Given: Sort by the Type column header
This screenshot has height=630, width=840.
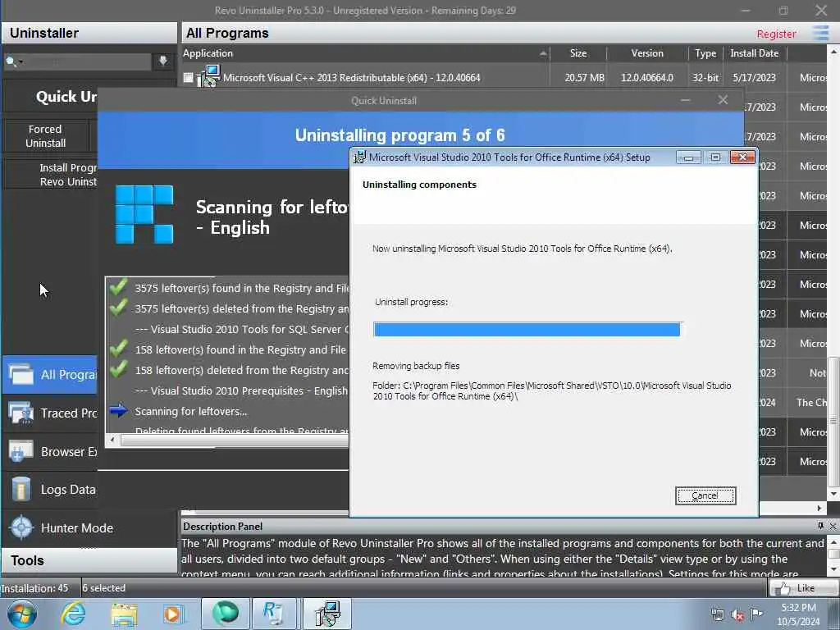Looking at the screenshot, I should click(705, 53).
